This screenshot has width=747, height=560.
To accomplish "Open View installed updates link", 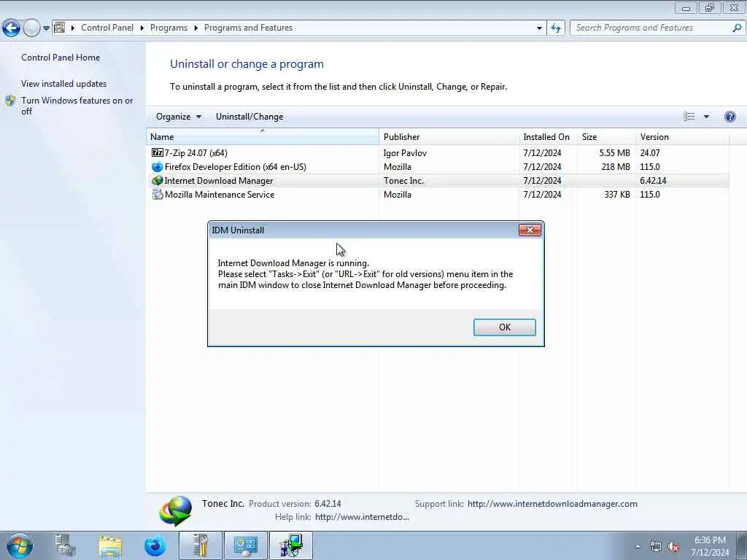I will (64, 84).
